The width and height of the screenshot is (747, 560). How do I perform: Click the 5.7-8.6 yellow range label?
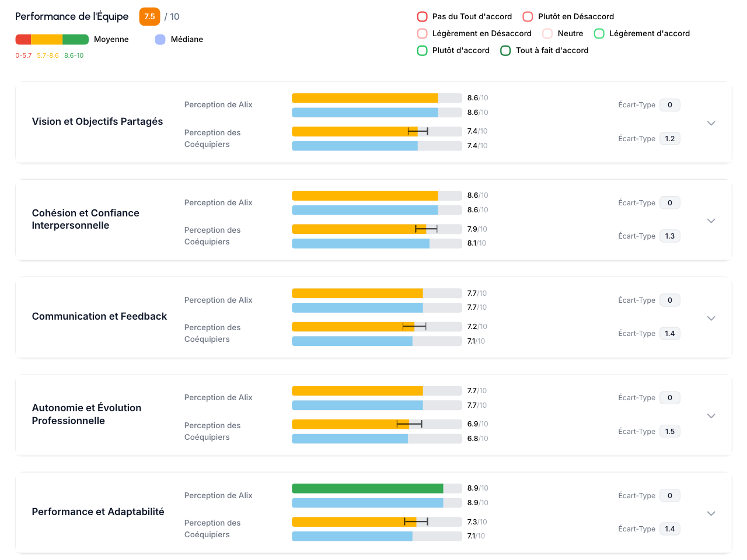tap(48, 55)
